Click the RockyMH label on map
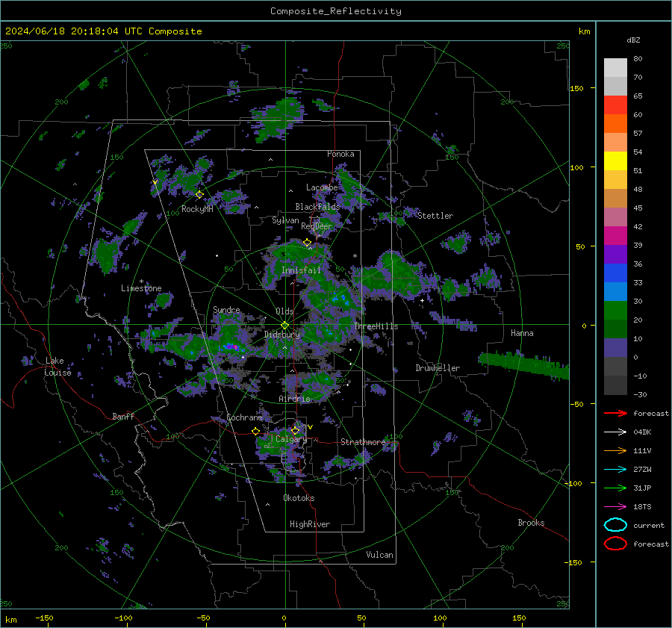This screenshot has height=628, width=672. 197,209
